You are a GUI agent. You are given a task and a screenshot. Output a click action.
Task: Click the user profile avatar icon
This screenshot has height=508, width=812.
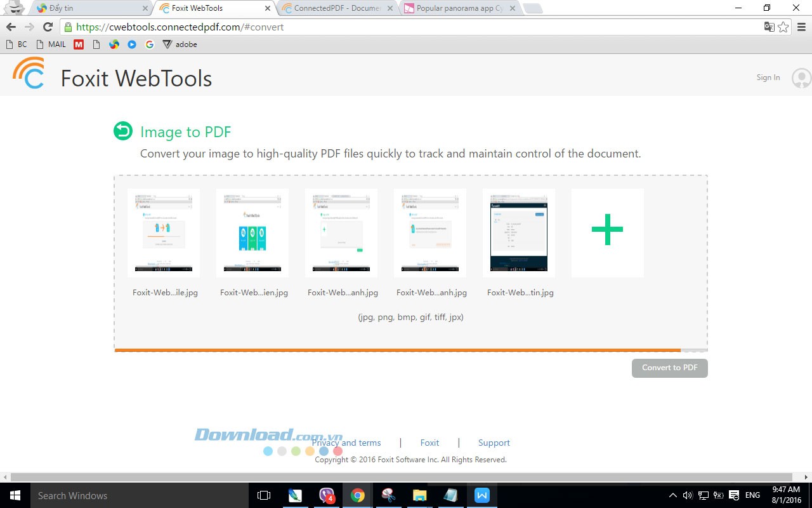pyautogui.click(x=801, y=77)
